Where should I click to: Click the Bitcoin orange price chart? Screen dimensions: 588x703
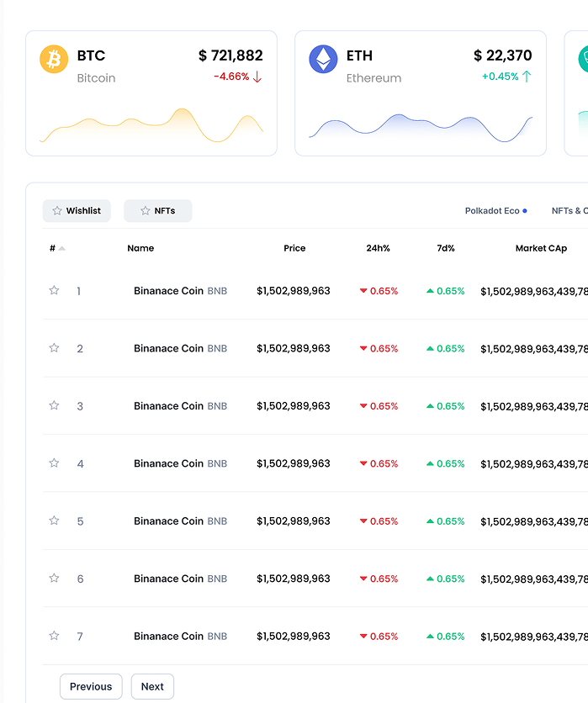[x=151, y=125]
